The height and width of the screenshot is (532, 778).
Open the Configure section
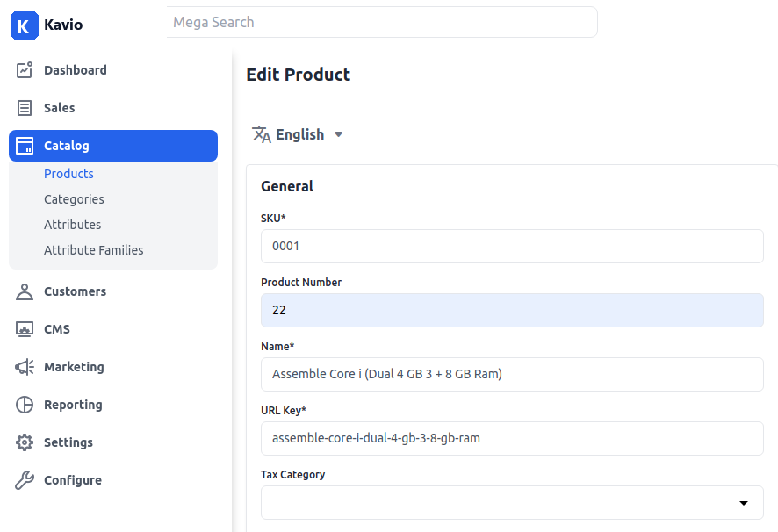[73, 480]
